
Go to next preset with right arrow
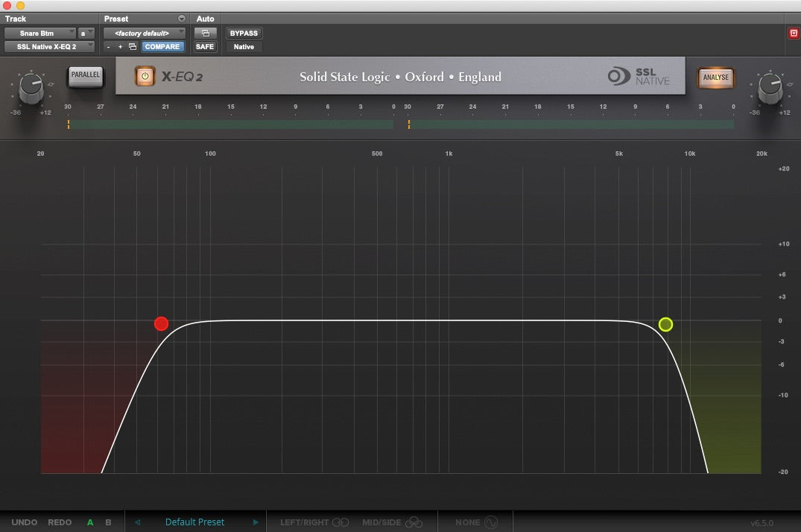tap(256, 522)
